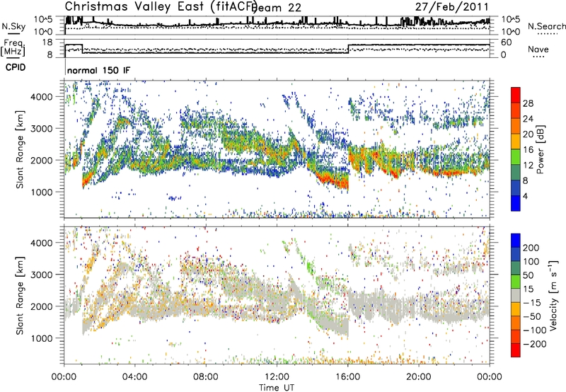Click power panel 'Slant Range [km]' label
The image size is (566, 392).
20,149
